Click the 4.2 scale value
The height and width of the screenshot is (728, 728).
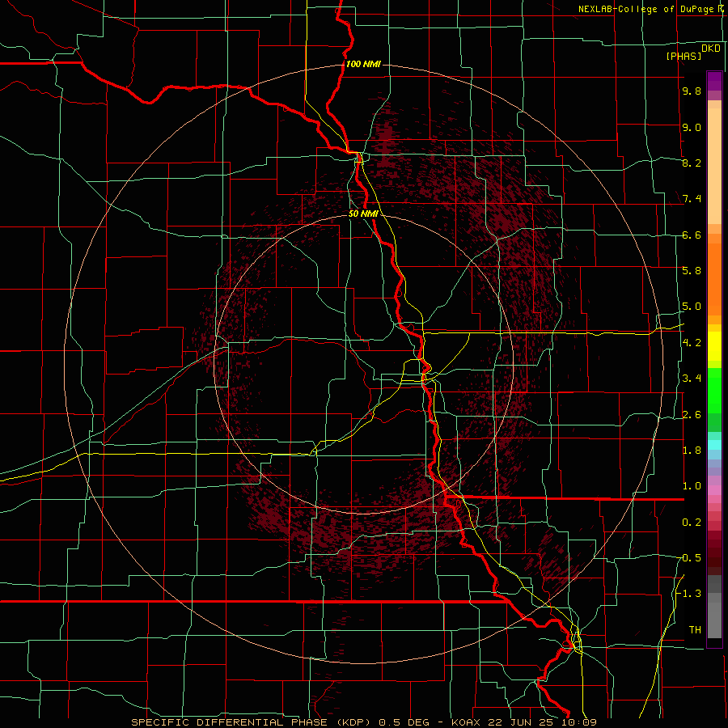coord(692,343)
